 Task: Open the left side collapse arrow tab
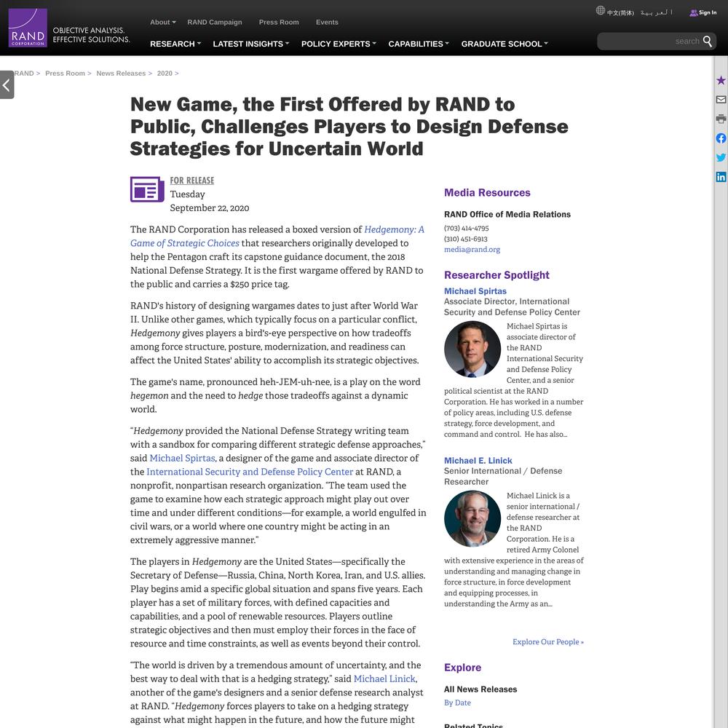[x=7, y=84]
